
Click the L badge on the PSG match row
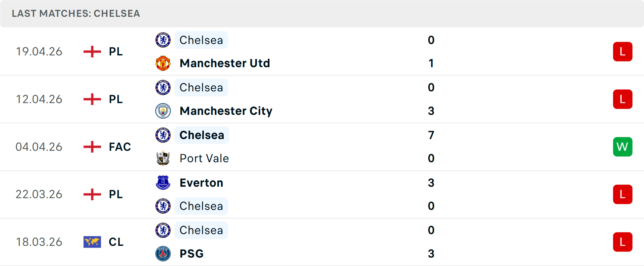coord(623,242)
